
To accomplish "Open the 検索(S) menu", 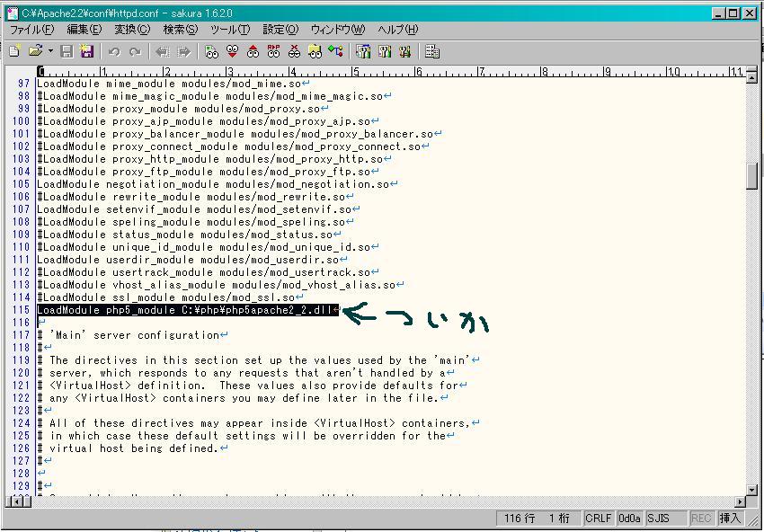I will coord(181,30).
